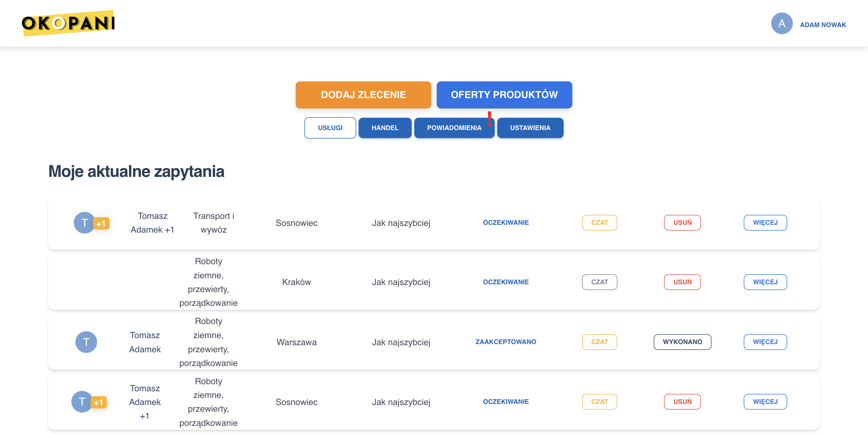Mark the Warszawa request as WYKONANO
This screenshot has height=434, width=868.
(x=682, y=342)
